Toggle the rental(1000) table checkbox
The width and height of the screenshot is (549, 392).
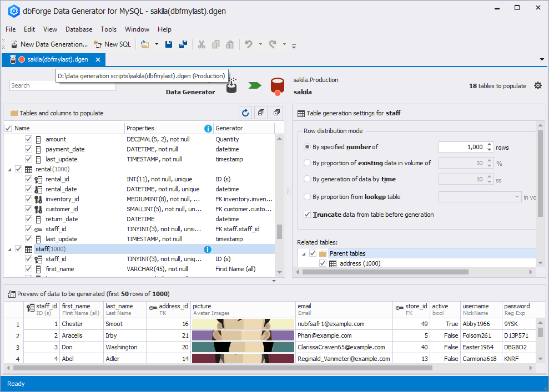click(18, 169)
